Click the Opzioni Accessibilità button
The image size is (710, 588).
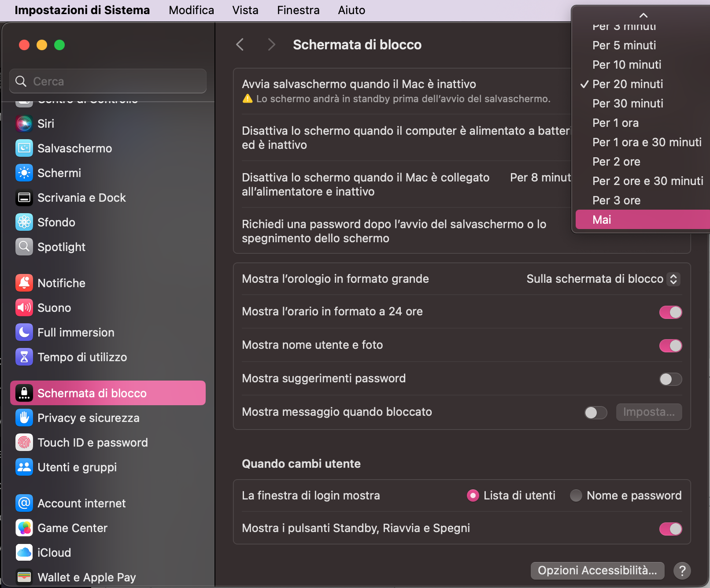point(597,571)
